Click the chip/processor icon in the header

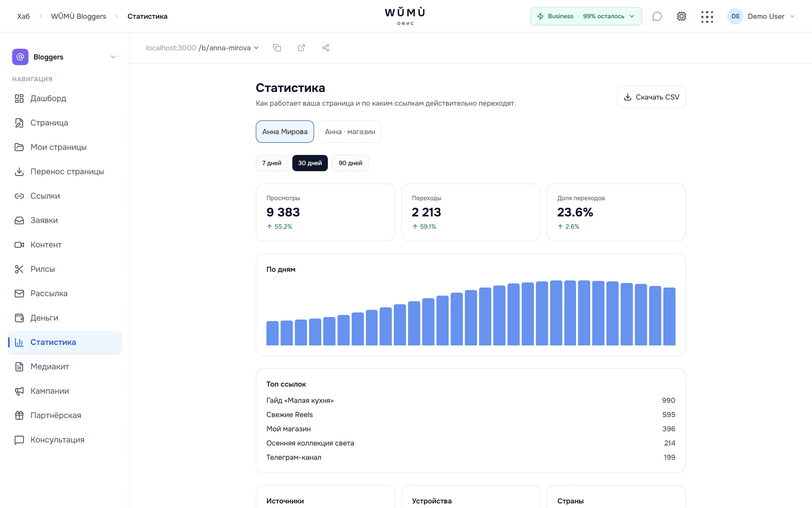[x=682, y=16]
